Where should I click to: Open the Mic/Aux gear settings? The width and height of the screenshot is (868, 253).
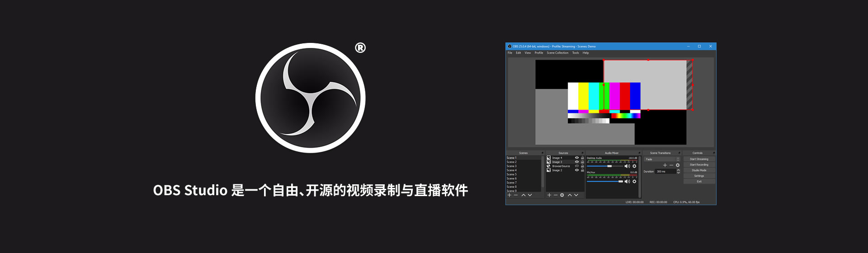point(634,182)
